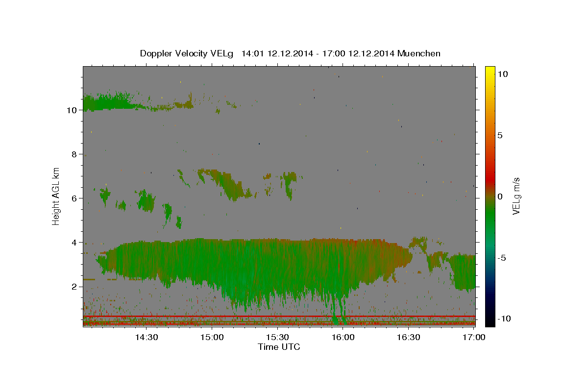Click the 16:30 time axis label

coord(409,337)
